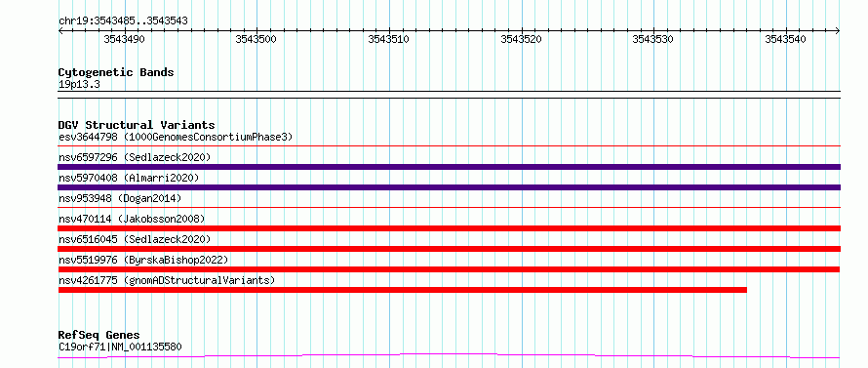This screenshot has width=868, height=368.
Task: Click ruler position 3543520
Action: [522, 39]
